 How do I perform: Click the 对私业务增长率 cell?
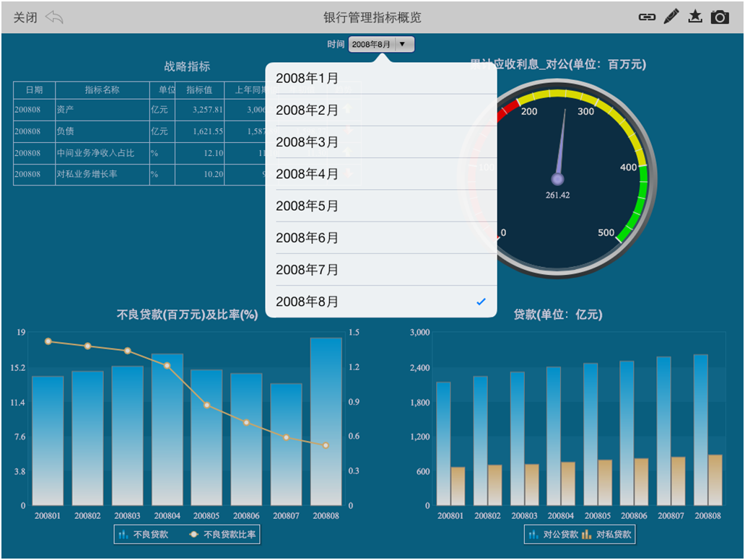[x=103, y=175]
